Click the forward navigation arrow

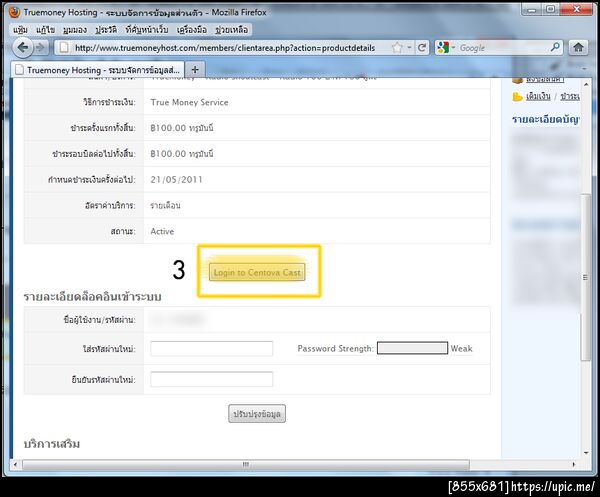point(41,48)
